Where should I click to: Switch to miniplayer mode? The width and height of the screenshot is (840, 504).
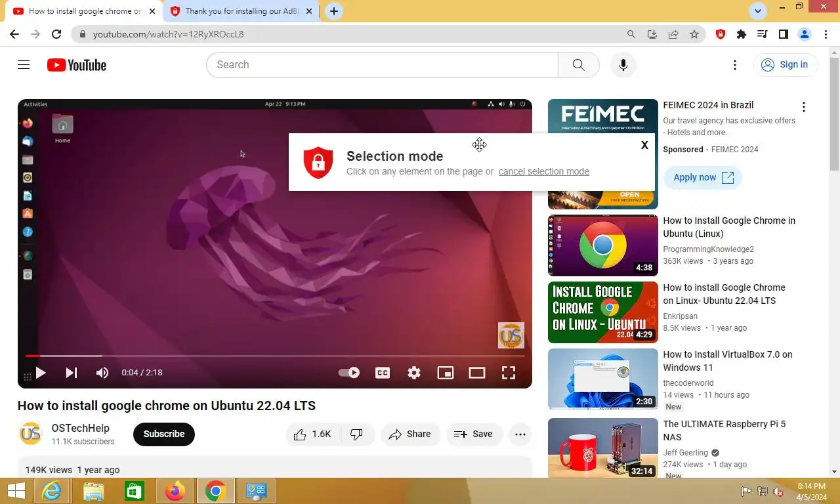(x=446, y=373)
